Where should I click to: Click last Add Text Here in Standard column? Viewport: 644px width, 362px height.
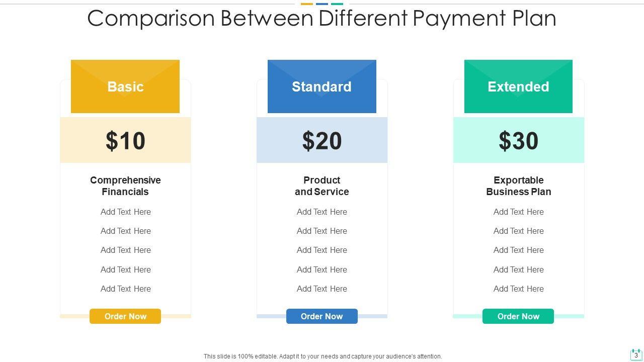(x=322, y=289)
